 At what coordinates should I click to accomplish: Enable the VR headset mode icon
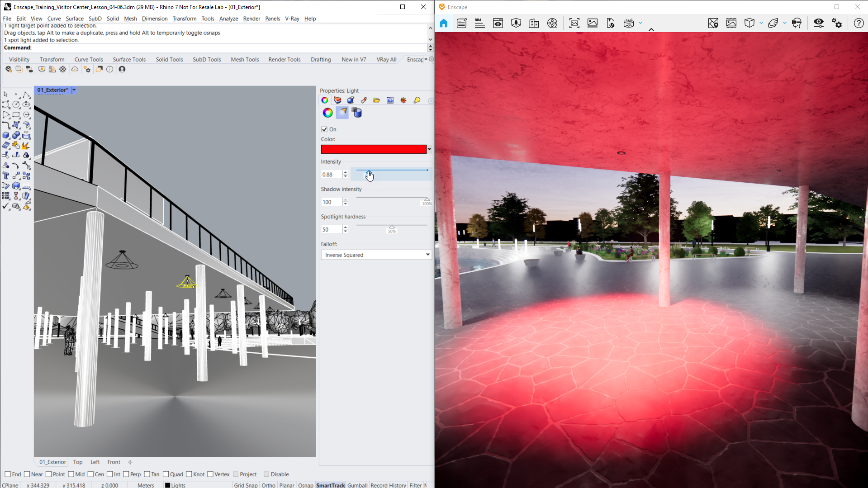click(797, 24)
